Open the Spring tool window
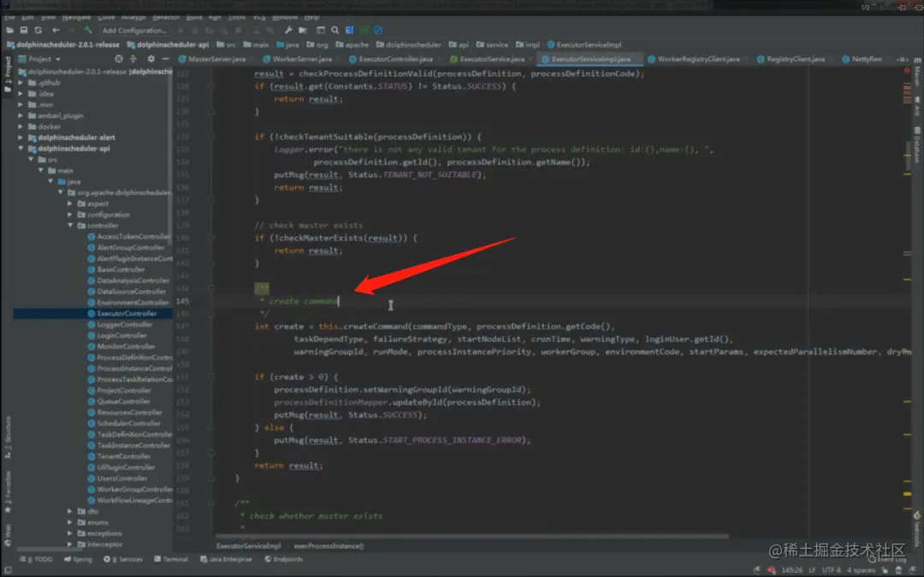Image resolution: width=924 pixels, height=577 pixels. (x=78, y=559)
